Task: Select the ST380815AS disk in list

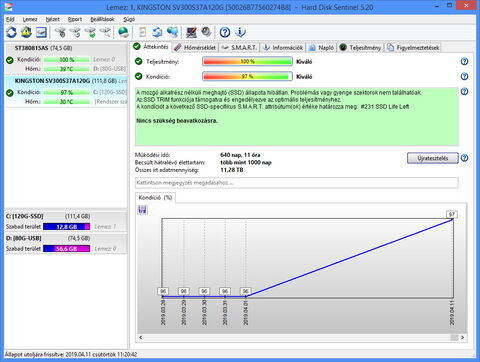Action: [x=66, y=58]
